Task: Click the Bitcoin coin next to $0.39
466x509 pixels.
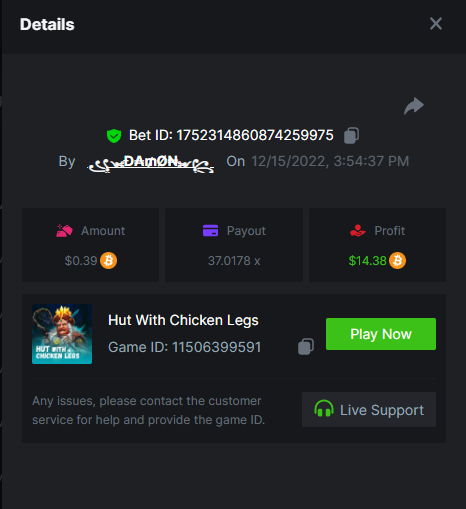Action: (x=109, y=260)
